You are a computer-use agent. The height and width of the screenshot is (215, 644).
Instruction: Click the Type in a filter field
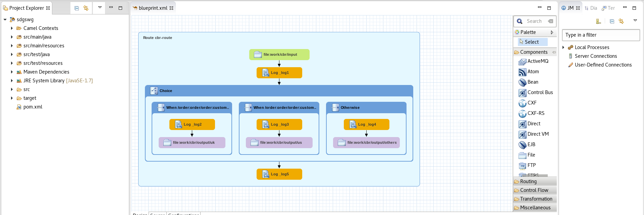pos(601,35)
